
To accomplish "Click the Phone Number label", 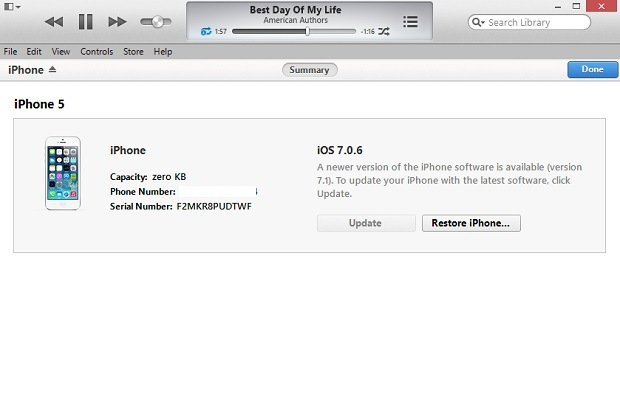I will coord(143,192).
